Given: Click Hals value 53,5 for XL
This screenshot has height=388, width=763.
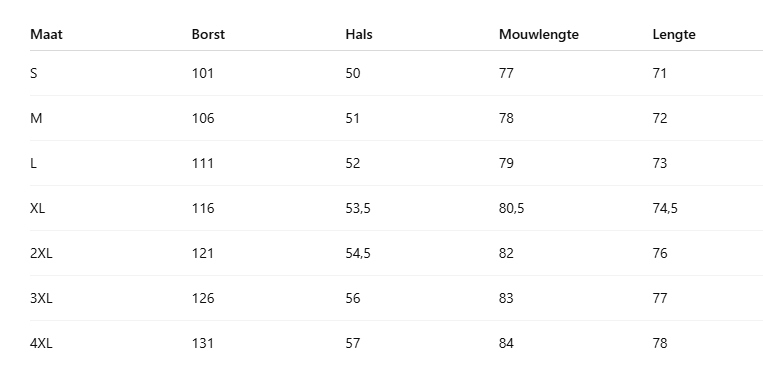Looking at the screenshot, I should 358,208.
